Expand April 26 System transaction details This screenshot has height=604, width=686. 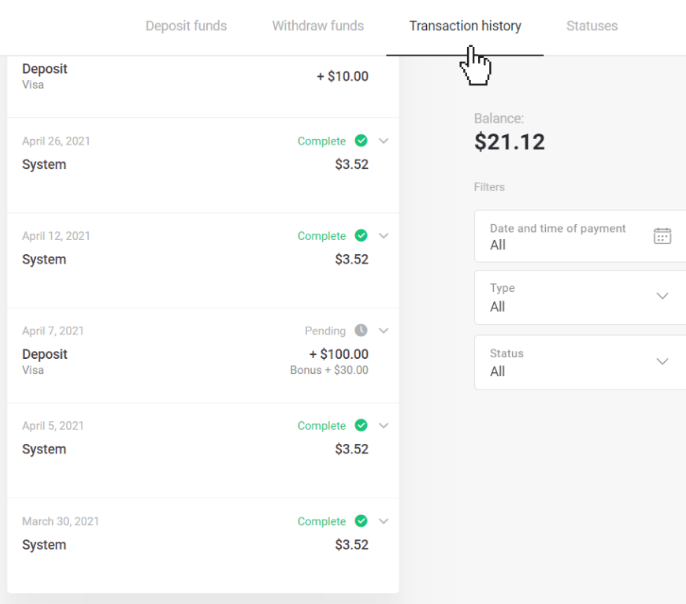click(x=384, y=141)
